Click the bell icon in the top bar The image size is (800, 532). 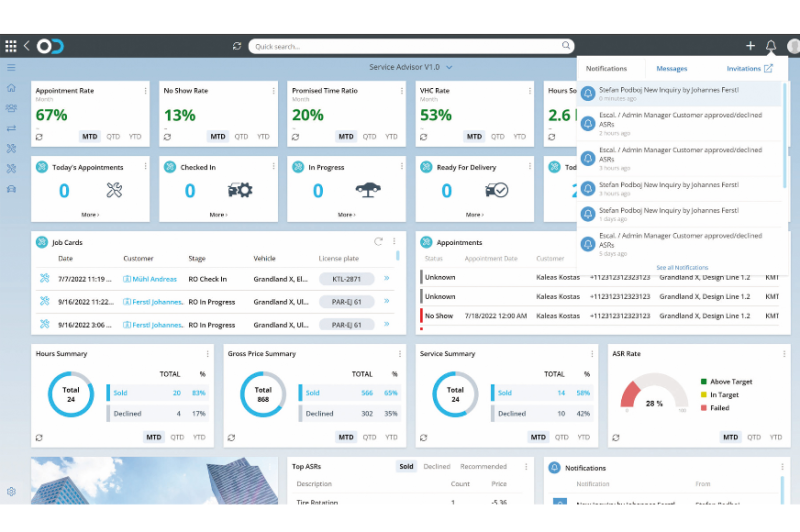(x=771, y=46)
